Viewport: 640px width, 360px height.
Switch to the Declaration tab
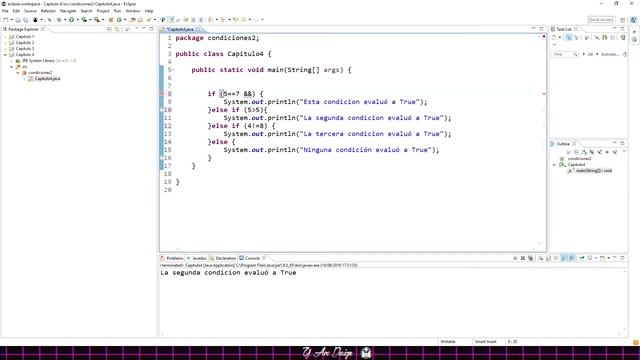[223, 258]
